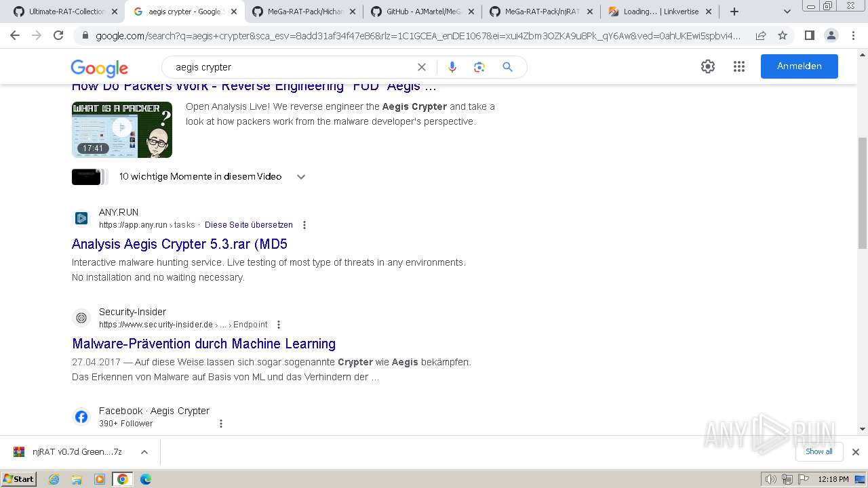Search by image with Lens icon
The width and height of the screenshot is (868, 488).
point(479,67)
